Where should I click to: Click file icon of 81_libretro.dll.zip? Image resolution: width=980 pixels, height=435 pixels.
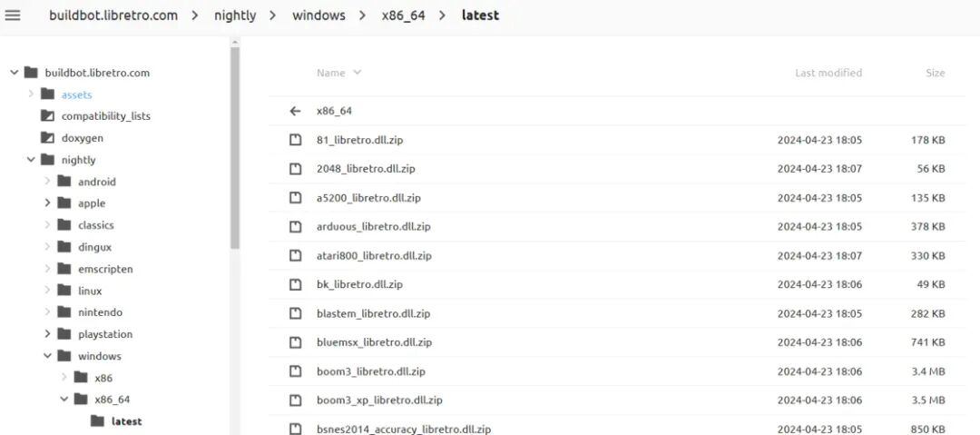point(296,140)
